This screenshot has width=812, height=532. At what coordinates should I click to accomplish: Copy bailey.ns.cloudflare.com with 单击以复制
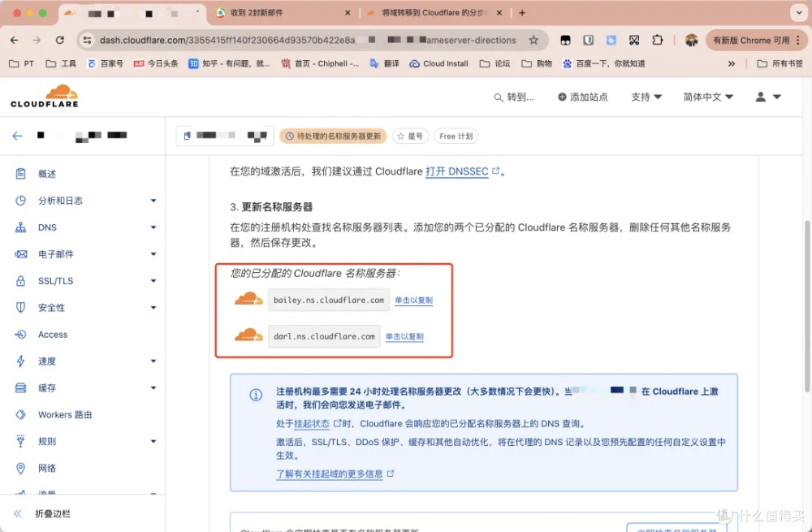point(413,300)
